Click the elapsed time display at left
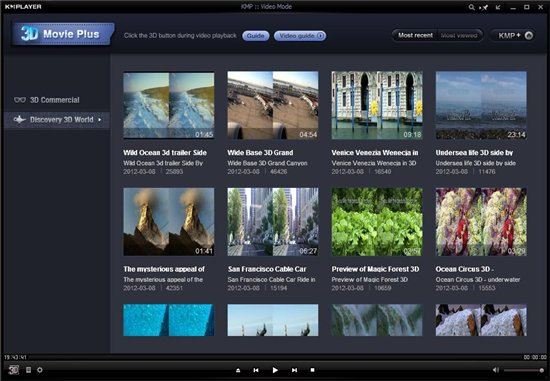550x381 pixels. pos(15,357)
